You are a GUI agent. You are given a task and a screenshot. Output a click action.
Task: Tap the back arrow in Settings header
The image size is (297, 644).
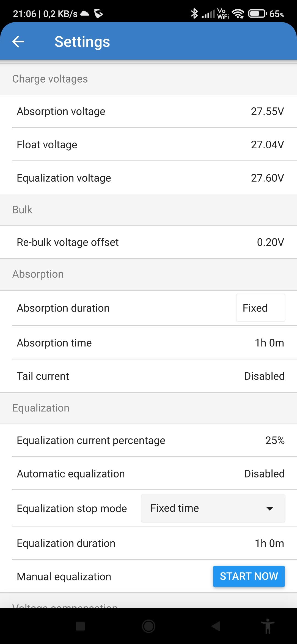click(x=18, y=42)
